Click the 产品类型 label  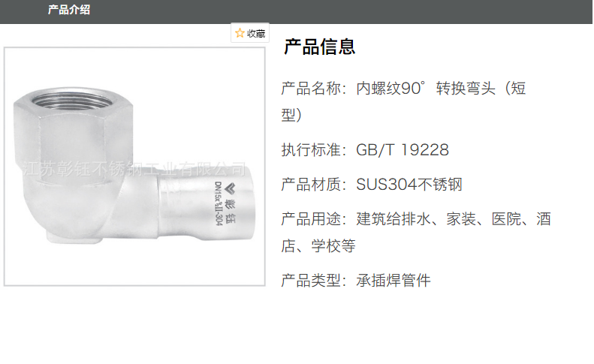(311, 281)
